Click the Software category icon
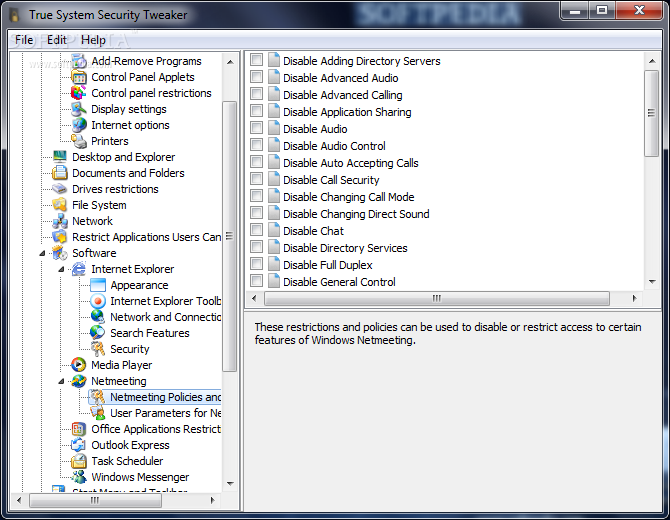Screen dimensions: 670x520 60,253
